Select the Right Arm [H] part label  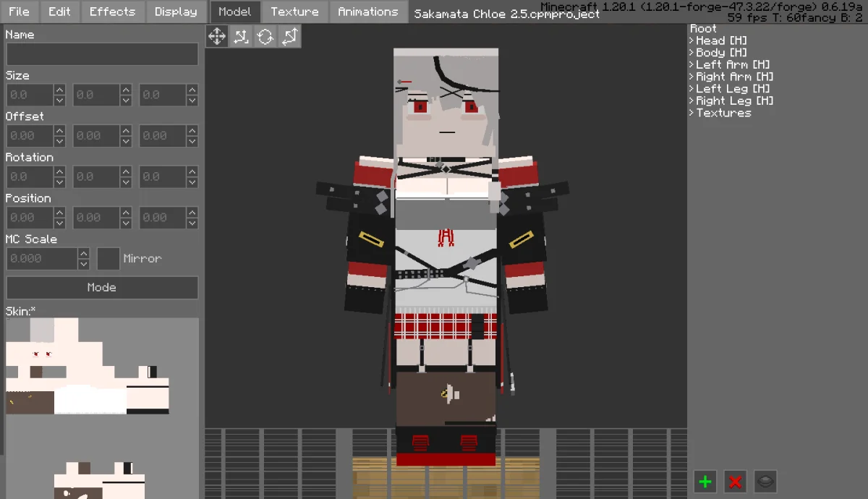[x=736, y=77]
